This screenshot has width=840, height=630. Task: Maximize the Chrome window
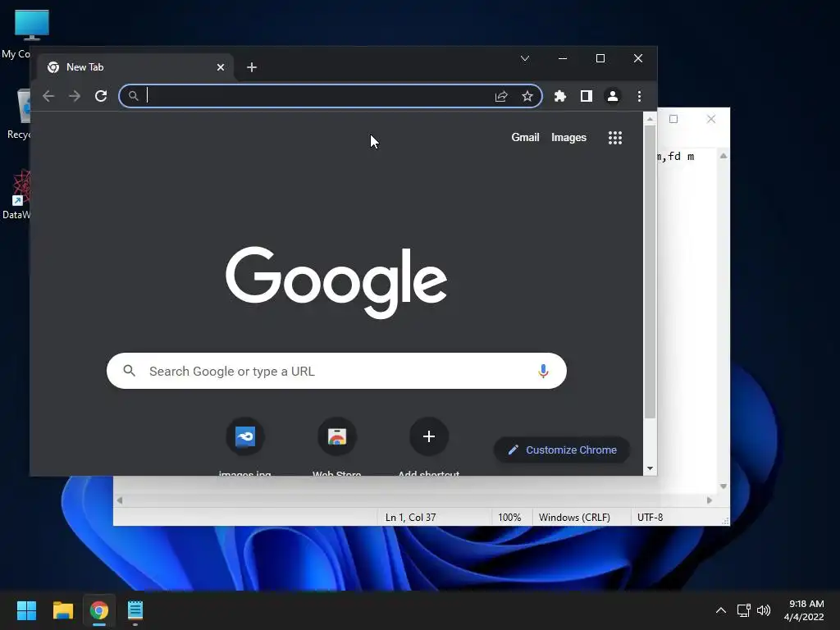pos(600,58)
